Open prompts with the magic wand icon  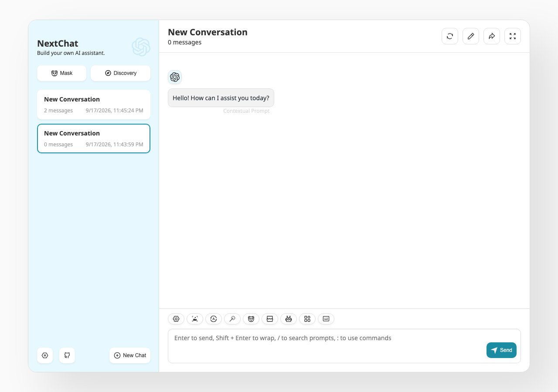click(x=232, y=319)
